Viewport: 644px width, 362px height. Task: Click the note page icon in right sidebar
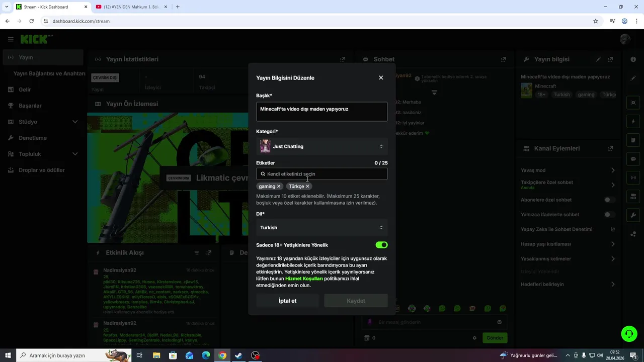tap(633, 140)
